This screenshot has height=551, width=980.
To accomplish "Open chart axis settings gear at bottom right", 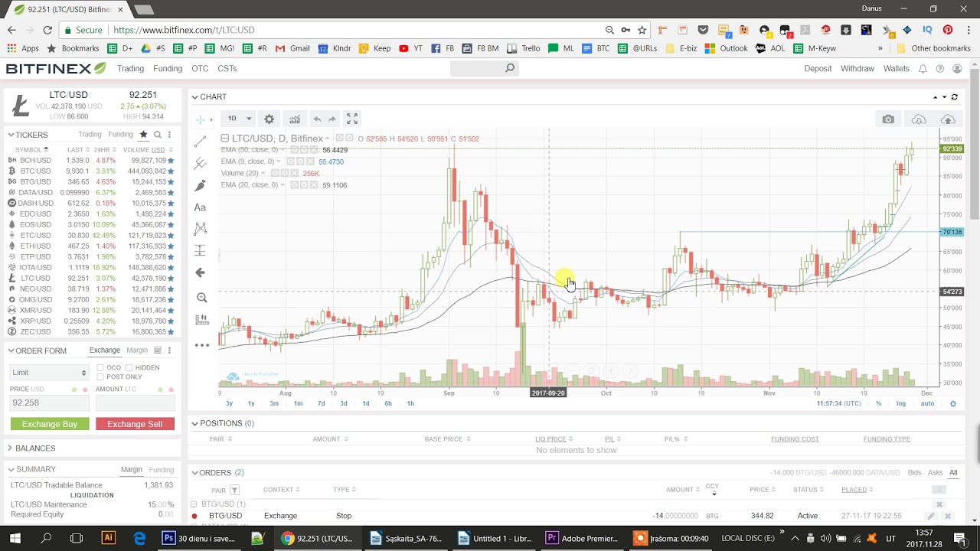I will point(953,403).
